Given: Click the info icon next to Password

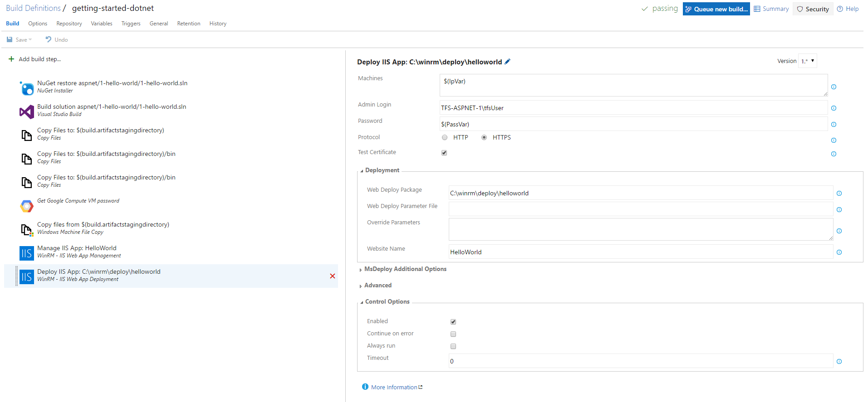Looking at the screenshot, I should pyautogui.click(x=834, y=124).
